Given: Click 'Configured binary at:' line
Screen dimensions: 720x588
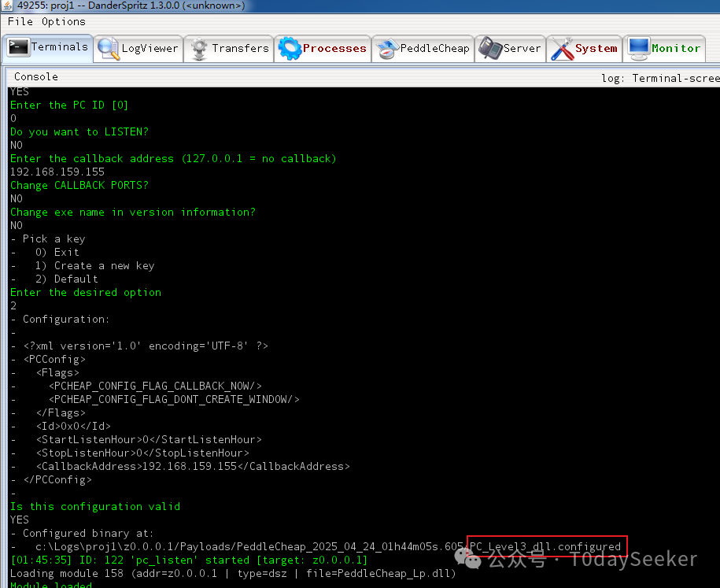Looking at the screenshot, I should tap(88, 534).
